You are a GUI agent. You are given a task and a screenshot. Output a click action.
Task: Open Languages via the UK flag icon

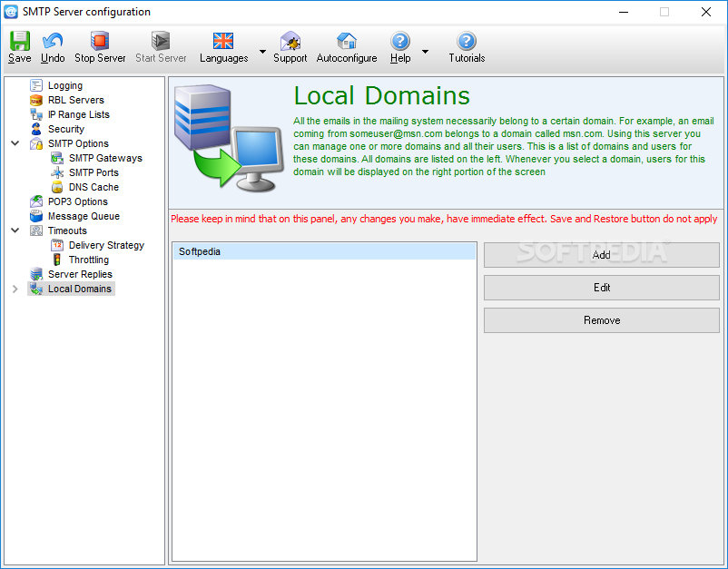coord(223,41)
